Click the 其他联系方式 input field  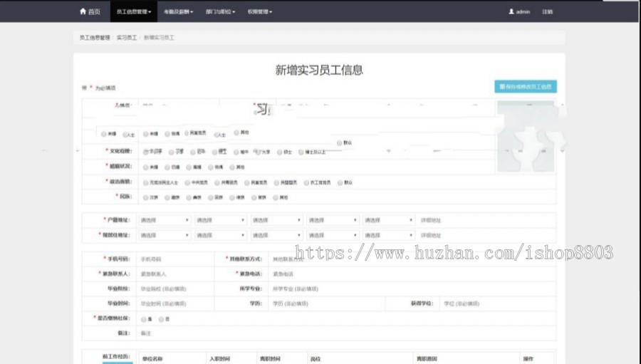coord(412,259)
